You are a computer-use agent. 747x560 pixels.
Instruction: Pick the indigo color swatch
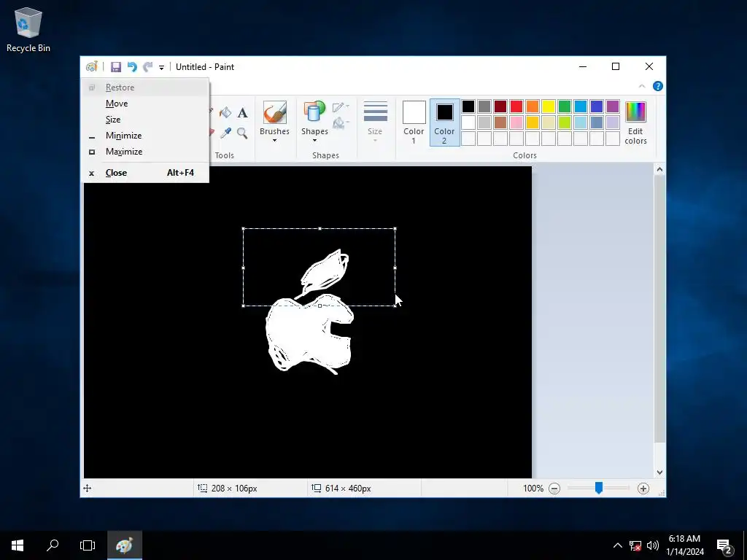597,106
